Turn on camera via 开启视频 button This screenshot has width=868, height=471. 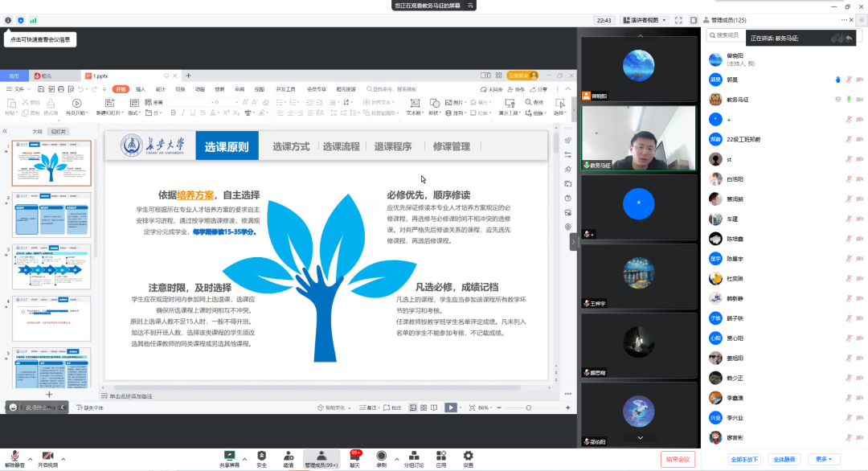47,457
